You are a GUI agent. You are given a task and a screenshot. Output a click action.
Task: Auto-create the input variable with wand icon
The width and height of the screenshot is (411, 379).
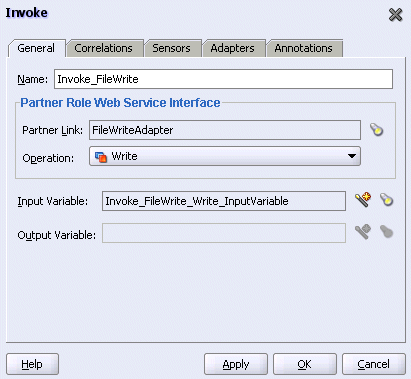(363, 200)
